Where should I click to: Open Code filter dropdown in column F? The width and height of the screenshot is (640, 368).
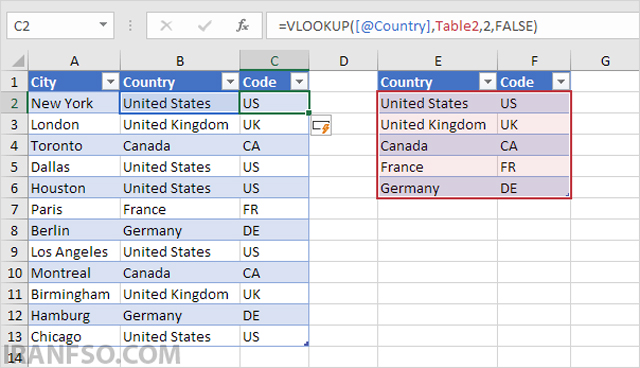pos(561,82)
